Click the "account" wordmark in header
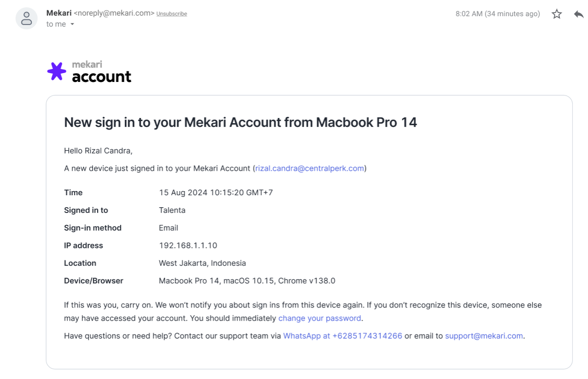 click(x=102, y=77)
